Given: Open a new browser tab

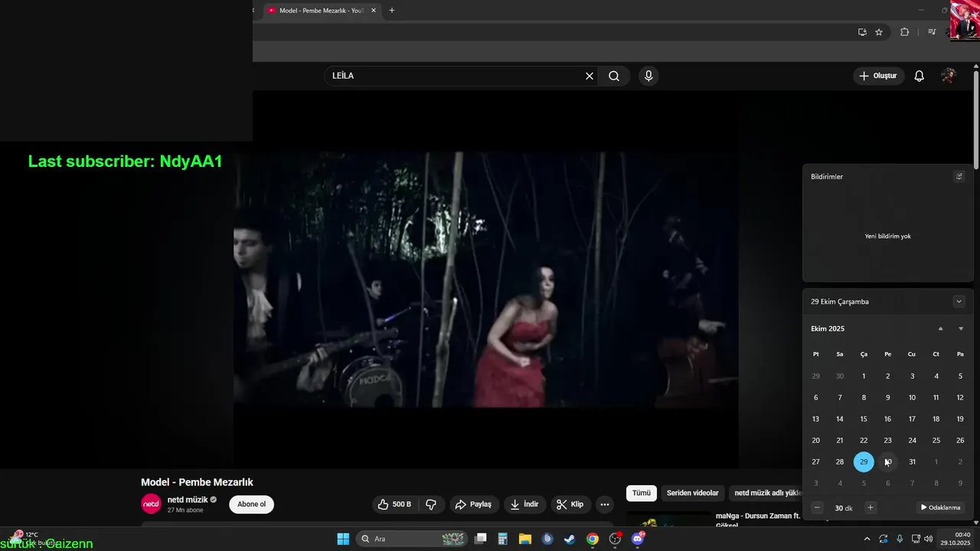Looking at the screenshot, I should pyautogui.click(x=392, y=10).
